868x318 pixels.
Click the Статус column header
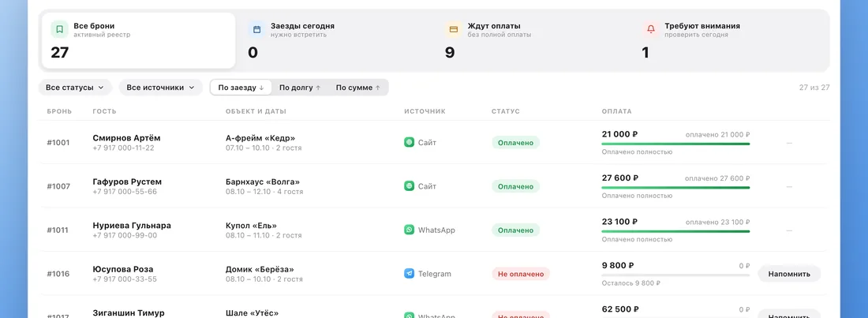point(505,111)
